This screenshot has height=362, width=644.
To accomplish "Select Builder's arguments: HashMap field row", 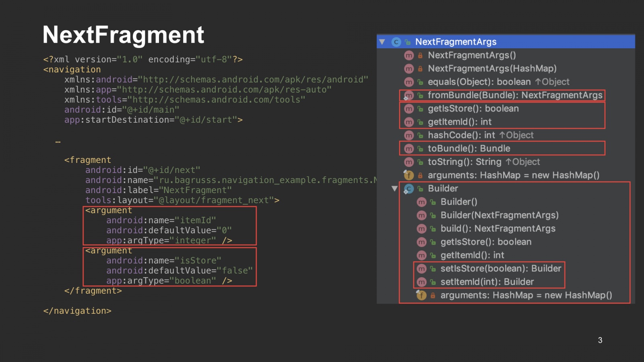I will [x=506, y=295].
